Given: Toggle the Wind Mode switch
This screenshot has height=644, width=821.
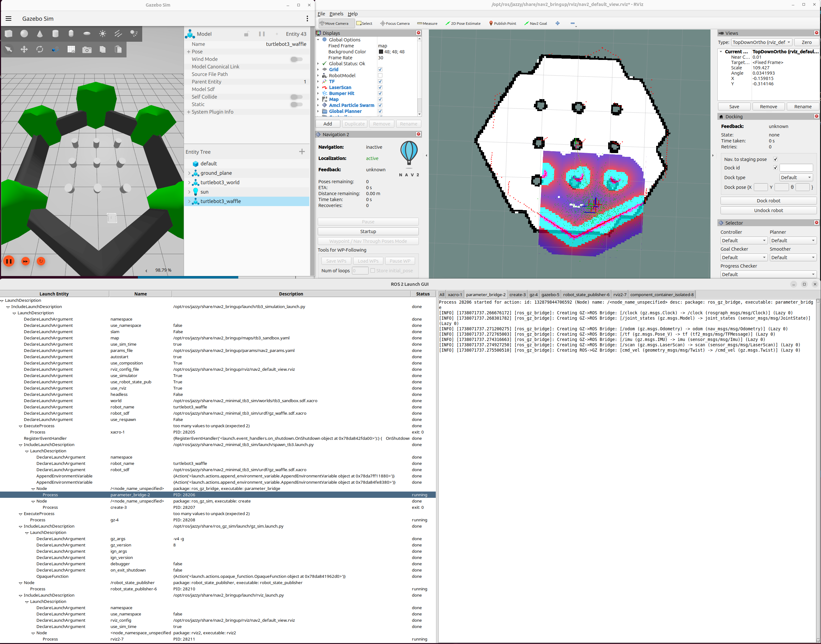Looking at the screenshot, I should (296, 59).
